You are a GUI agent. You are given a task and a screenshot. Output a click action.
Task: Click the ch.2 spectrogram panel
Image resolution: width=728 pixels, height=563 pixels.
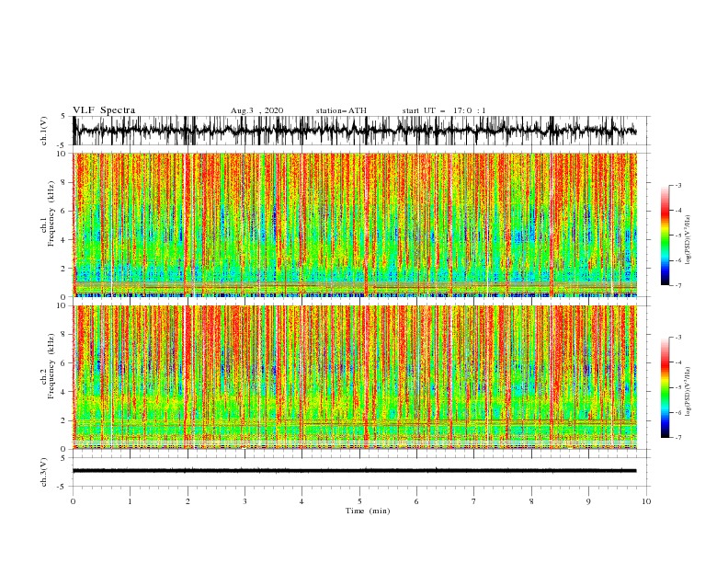pyautogui.click(x=355, y=377)
